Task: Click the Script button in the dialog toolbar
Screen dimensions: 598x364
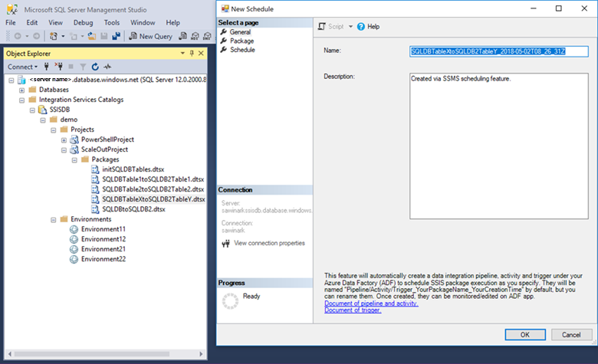Action: coord(331,27)
